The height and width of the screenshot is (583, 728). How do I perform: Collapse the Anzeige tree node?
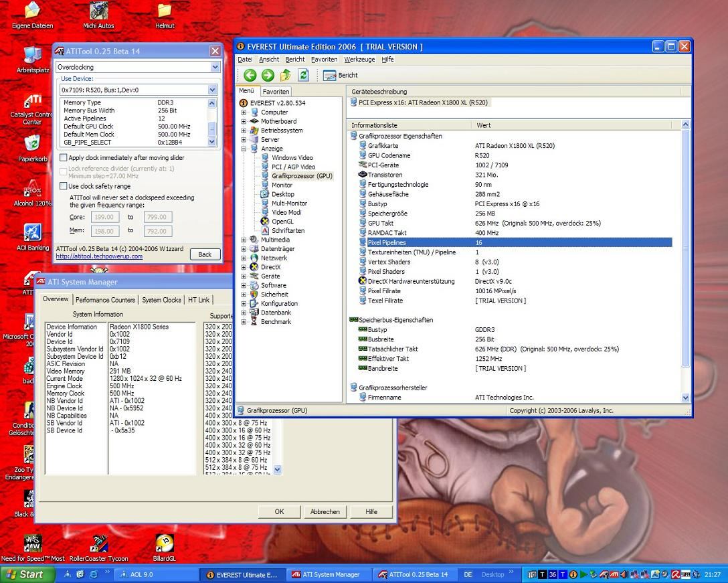(244, 149)
